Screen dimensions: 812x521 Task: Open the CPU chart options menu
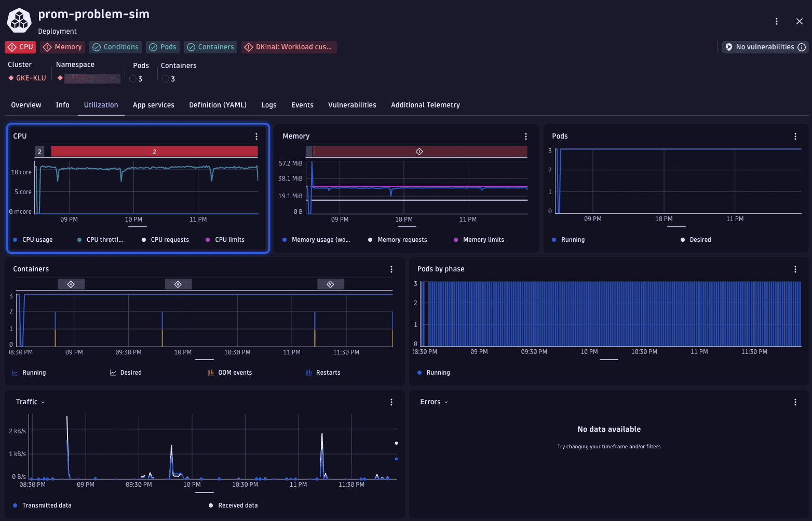(x=256, y=136)
